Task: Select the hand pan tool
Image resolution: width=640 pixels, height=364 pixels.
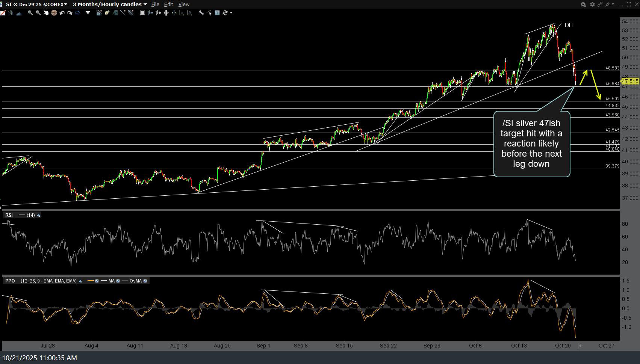Action: pos(46,13)
